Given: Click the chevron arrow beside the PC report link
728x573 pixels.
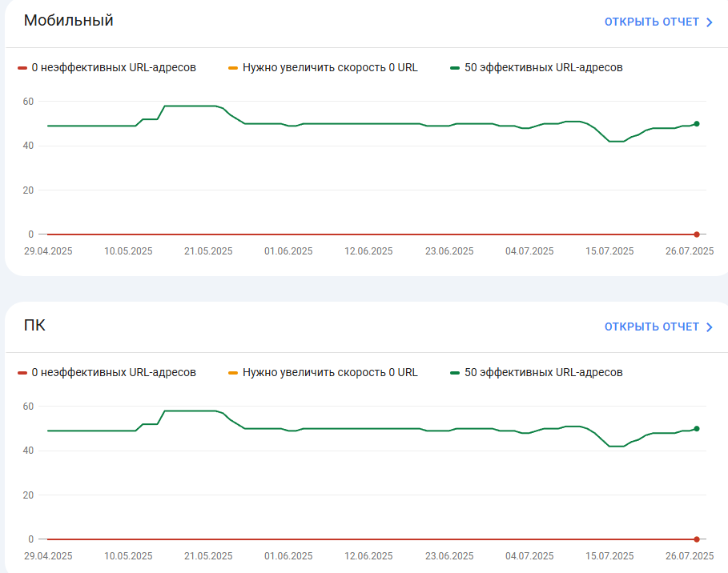Looking at the screenshot, I should (x=710, y=327).
